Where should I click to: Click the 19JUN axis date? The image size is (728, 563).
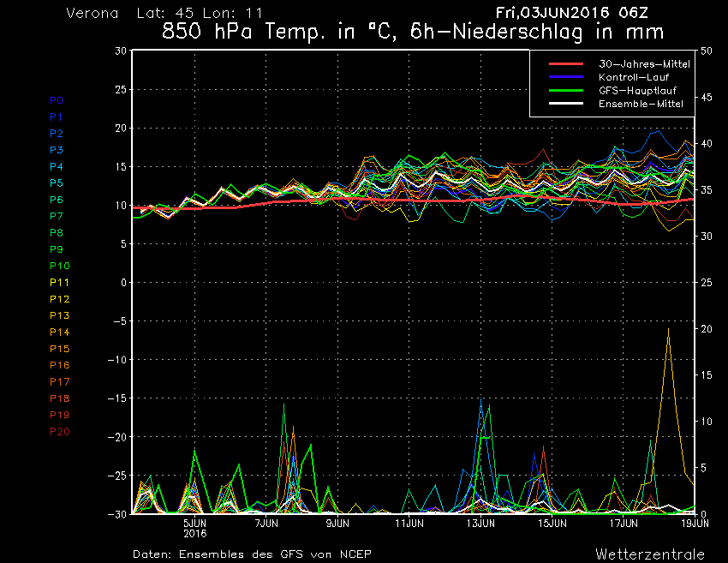pyautogui.click(x=695, y=524)
